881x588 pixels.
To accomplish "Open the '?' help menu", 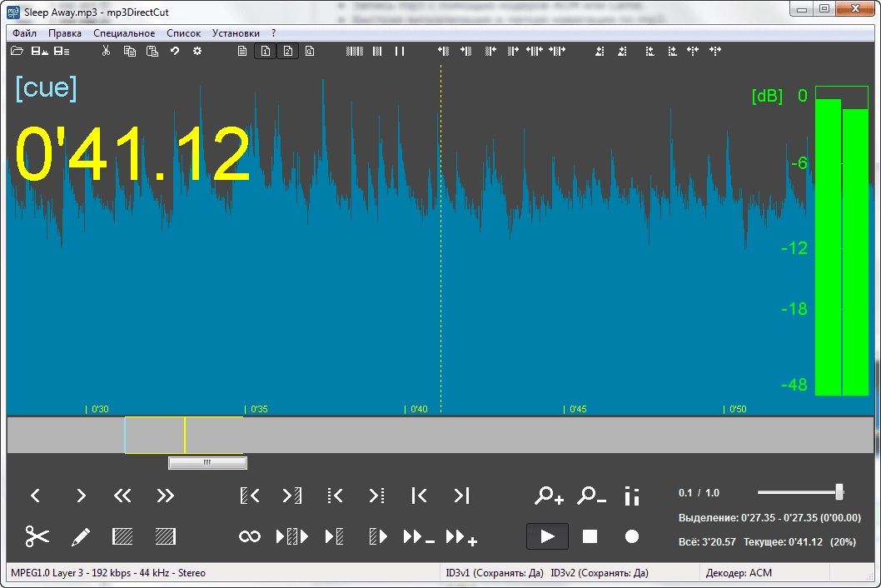I will coord(274,33).
